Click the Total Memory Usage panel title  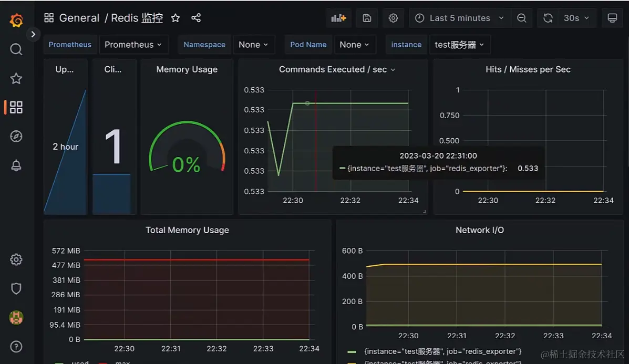coord(187,230)
